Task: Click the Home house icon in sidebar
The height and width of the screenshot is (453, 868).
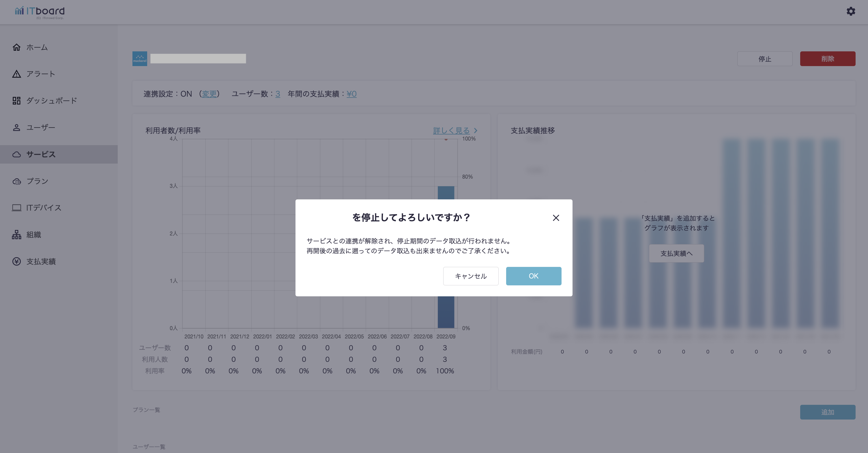Action: coord(16,48)
